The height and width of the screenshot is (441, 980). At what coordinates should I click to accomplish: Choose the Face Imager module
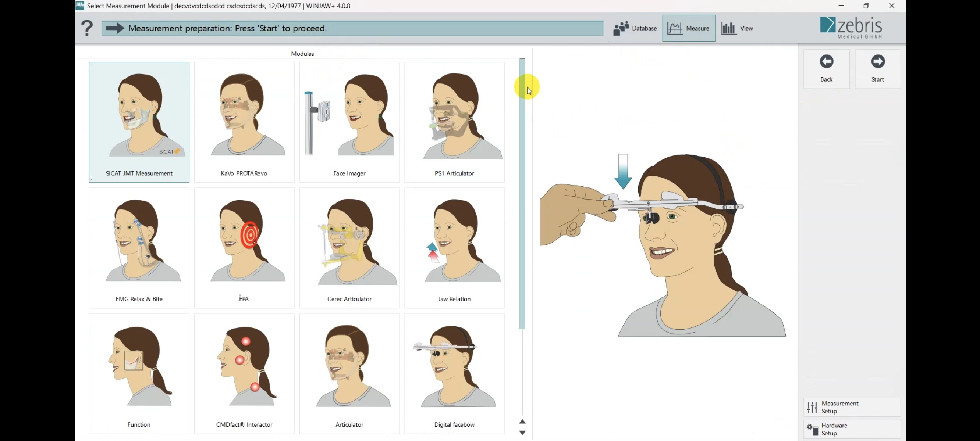(349, 122)
